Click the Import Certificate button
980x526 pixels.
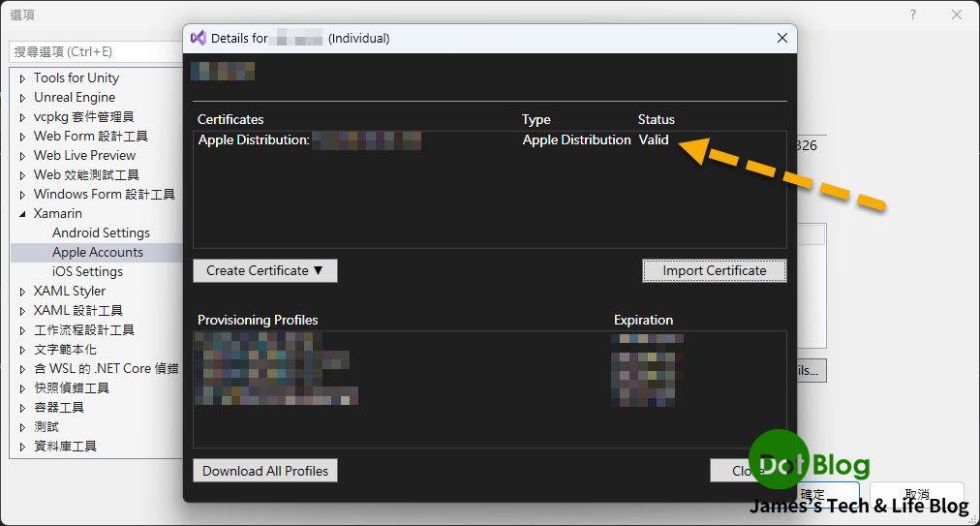pyautogui.click(x=714, y=270)
